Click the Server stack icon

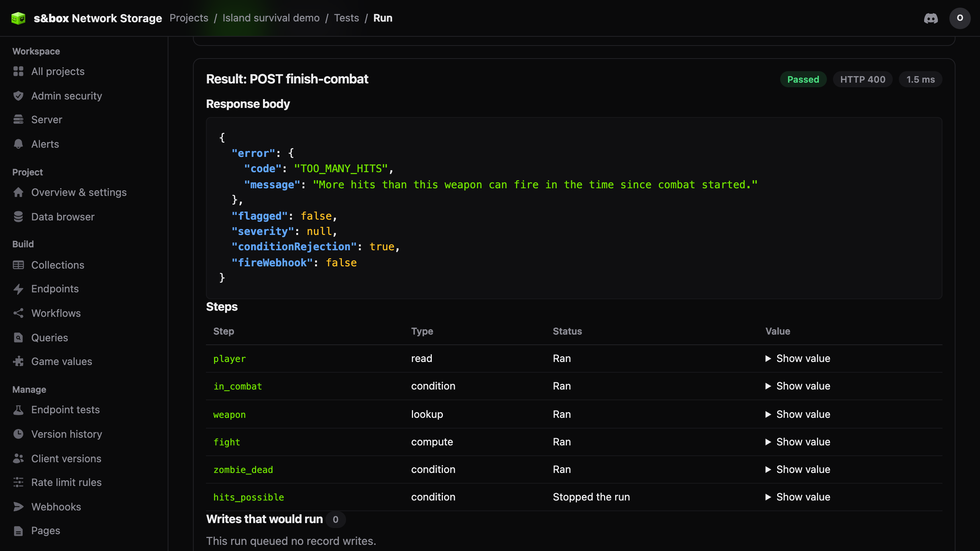pyautogui.click(x=18, y=119)
